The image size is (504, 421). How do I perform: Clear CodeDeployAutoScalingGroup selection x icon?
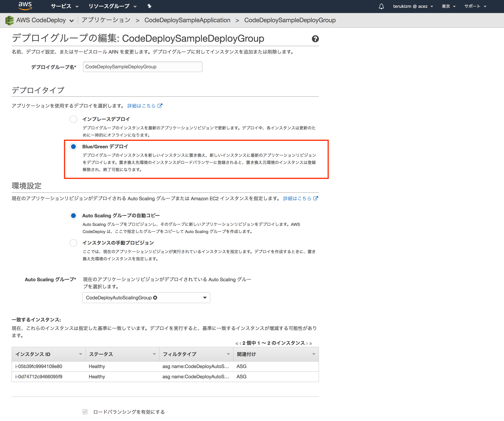click(x=155, y=298)
